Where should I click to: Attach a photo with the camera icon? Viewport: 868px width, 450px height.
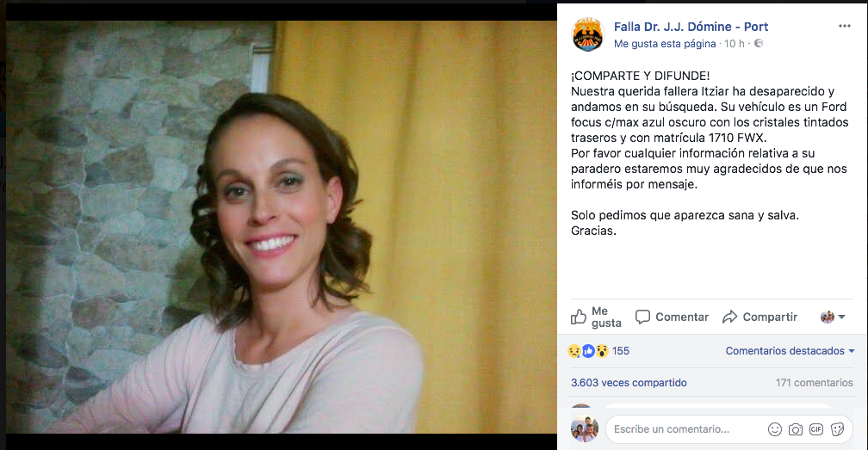[796, 429]
